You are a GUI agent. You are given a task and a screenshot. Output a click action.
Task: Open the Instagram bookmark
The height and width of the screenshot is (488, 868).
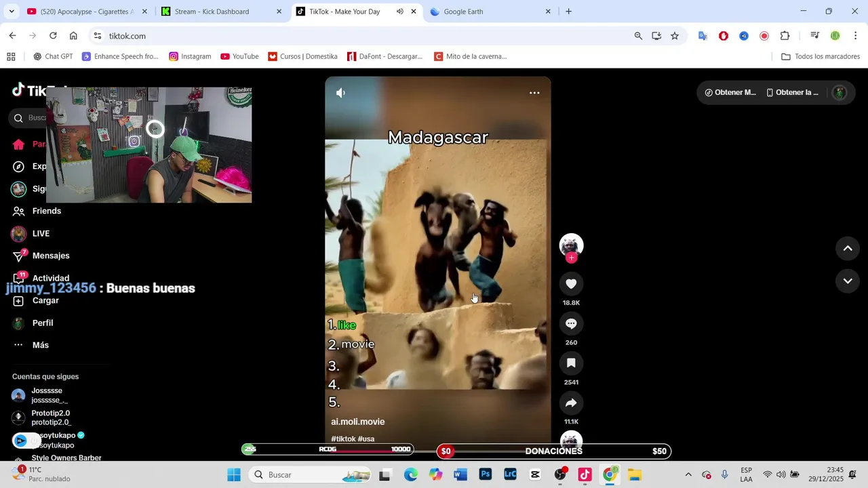pyautogui.click(x=190, y=57)
